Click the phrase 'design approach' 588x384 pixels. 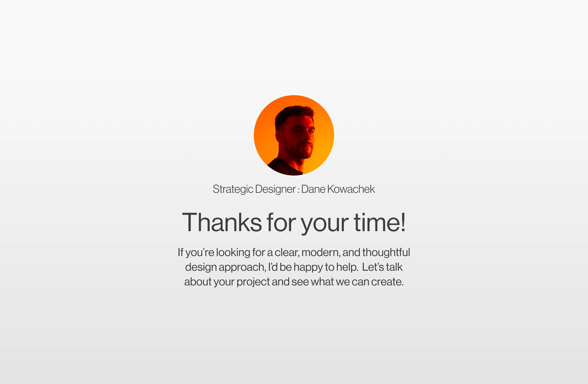pos(226,267)
